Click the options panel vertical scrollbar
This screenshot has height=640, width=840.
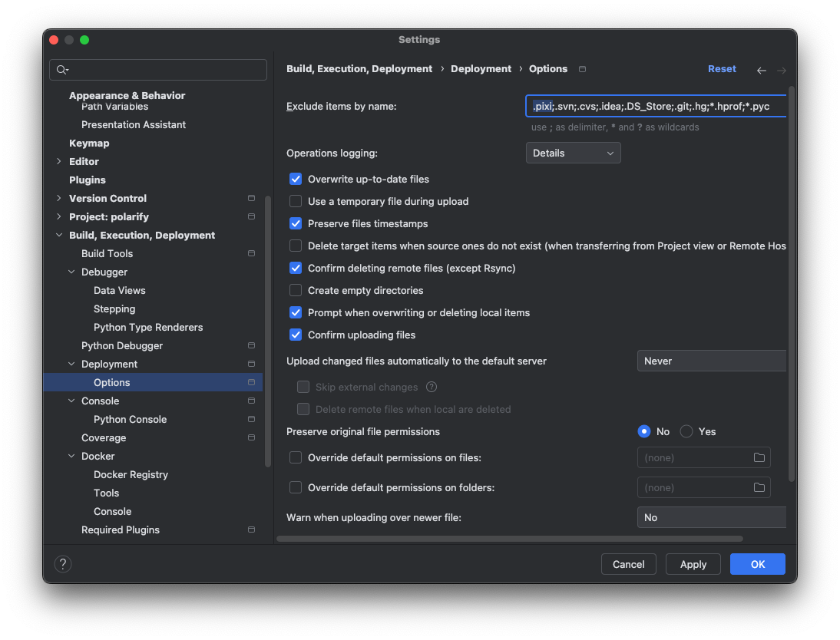pyautogui.click(x=792, y=284)
